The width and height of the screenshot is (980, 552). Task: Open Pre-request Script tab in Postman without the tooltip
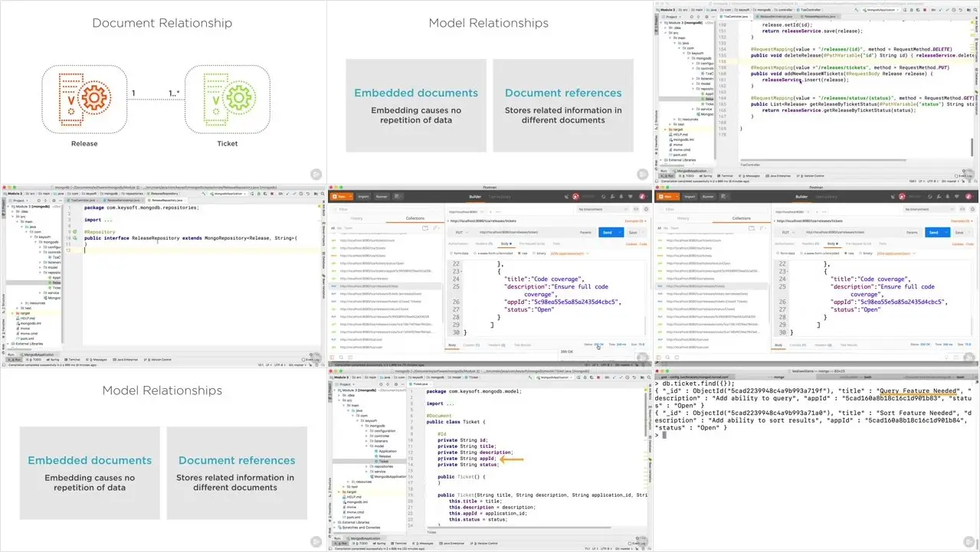(x=857, y=244)
